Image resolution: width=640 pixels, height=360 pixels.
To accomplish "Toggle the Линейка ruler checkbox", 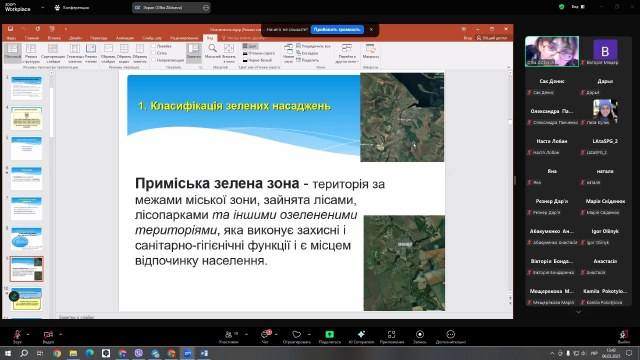I will [x=154, y=46].
